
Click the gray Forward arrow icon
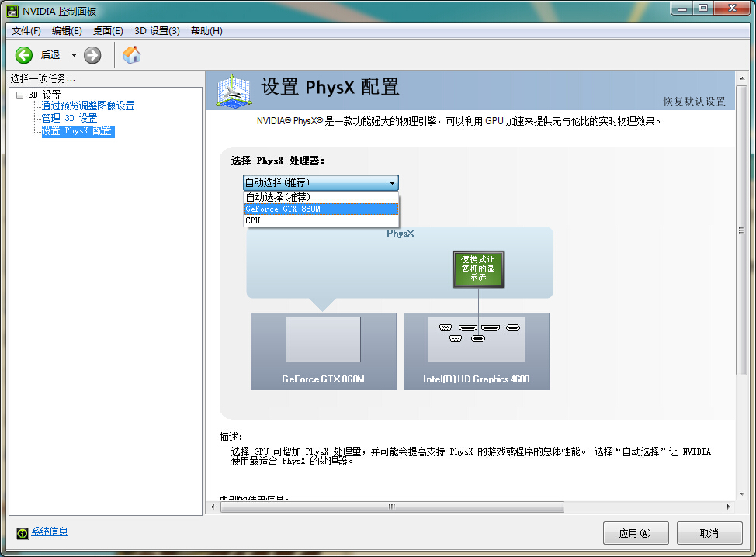tap(92, 55)
